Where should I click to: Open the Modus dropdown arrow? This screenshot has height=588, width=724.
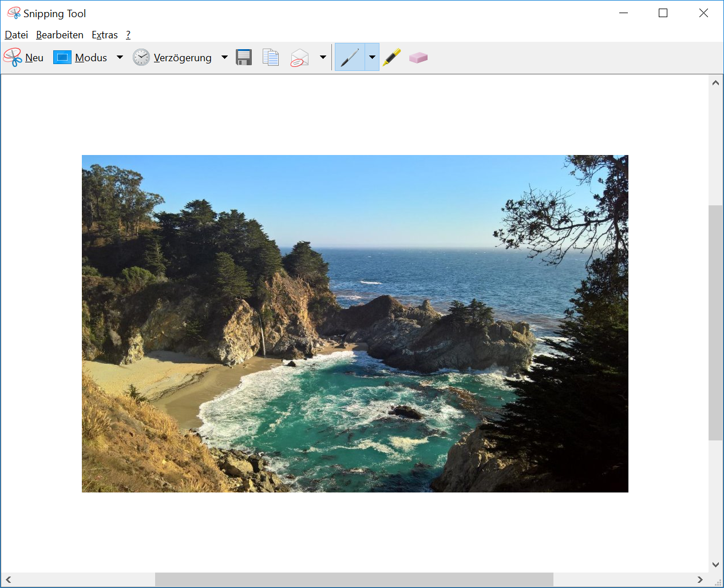120,57
